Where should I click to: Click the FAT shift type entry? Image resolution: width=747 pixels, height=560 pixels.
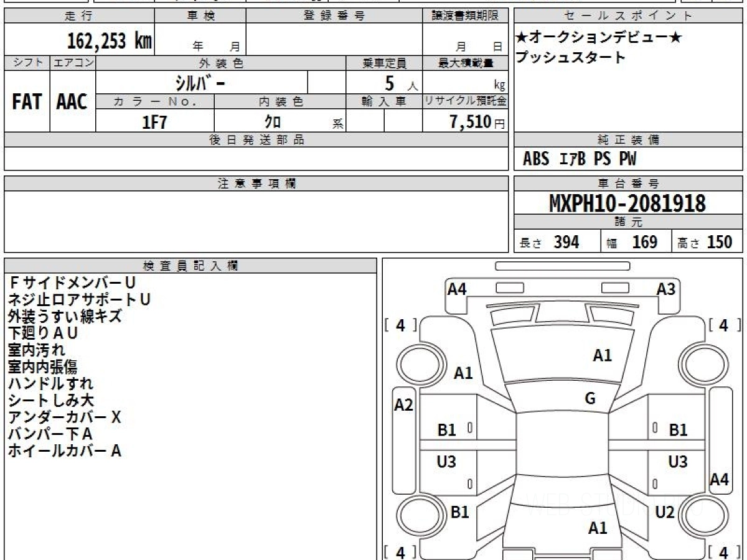tap(27, 102)
